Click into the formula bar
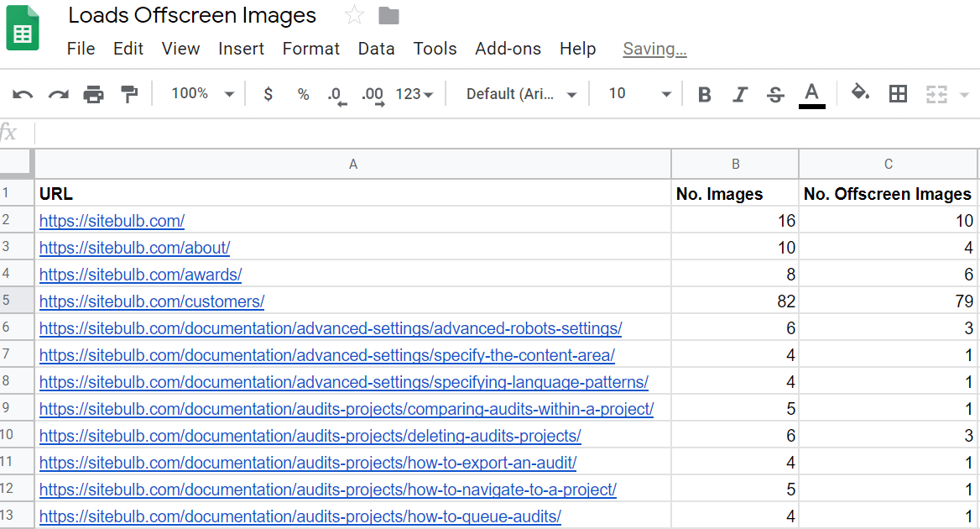This screenshot has height=529, width=980. [506, 133]
